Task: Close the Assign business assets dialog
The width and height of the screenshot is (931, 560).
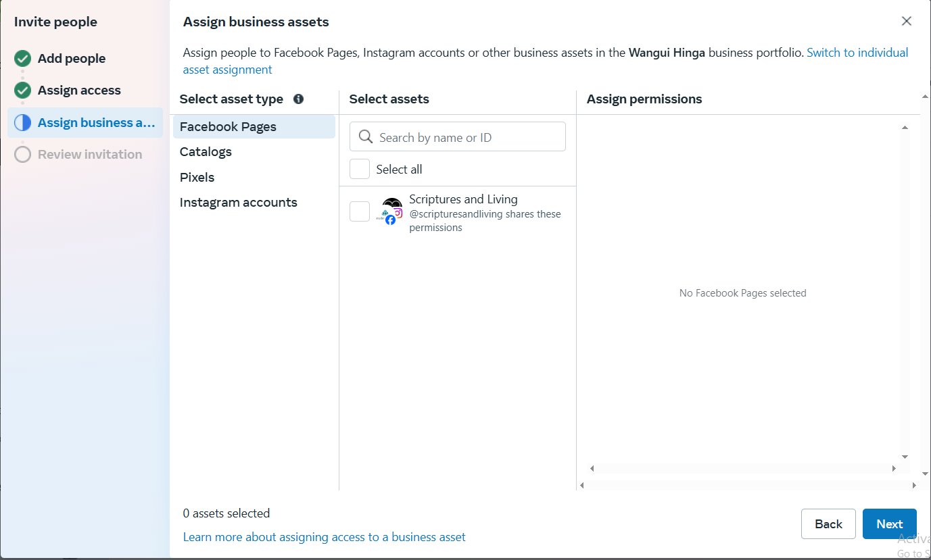Action: point(907,21)
